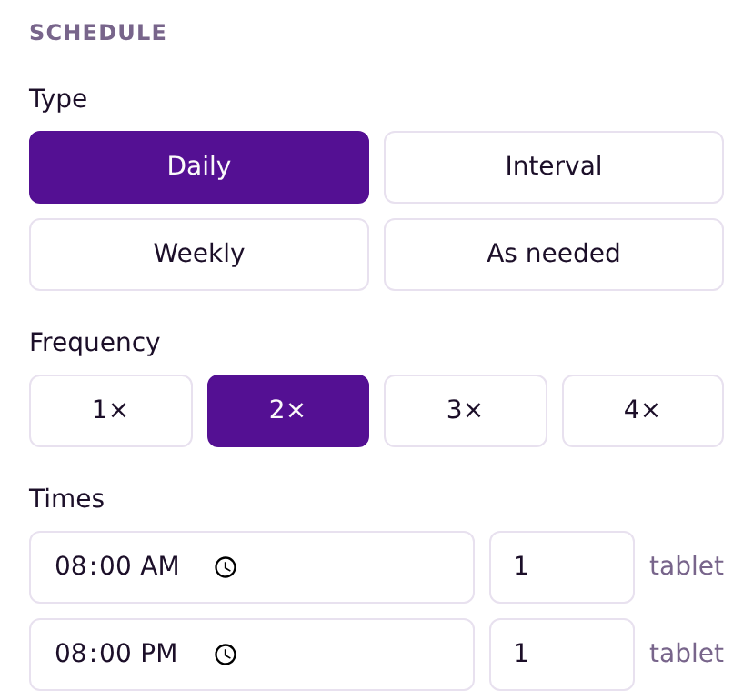The width and height of the screenshot is (753, 700).
Task: Open time picker via 08:00 AM clock icon
Action: pos(226,567)
